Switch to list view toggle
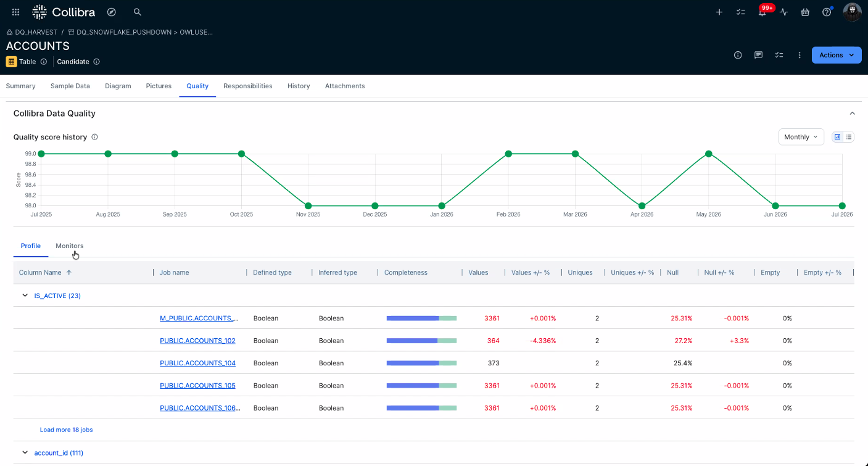The width and height of the screenshot is (868, 466). pos(849,137)
